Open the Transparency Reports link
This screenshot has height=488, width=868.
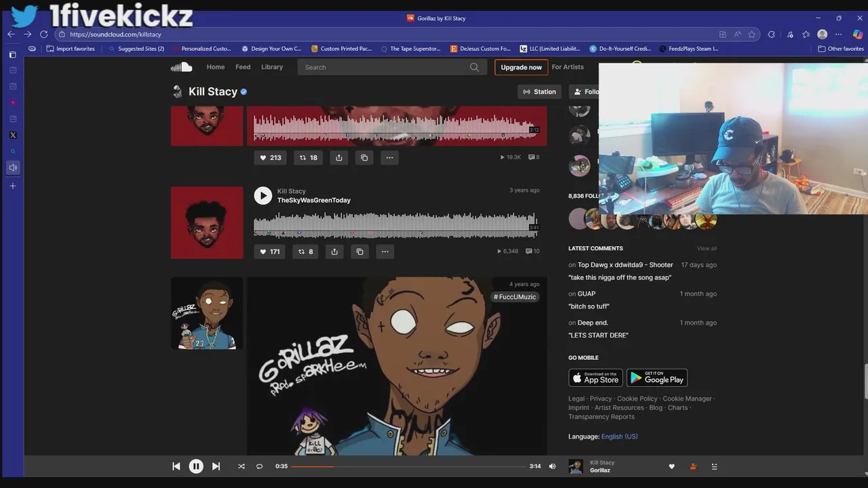click(x=601, y=417)
